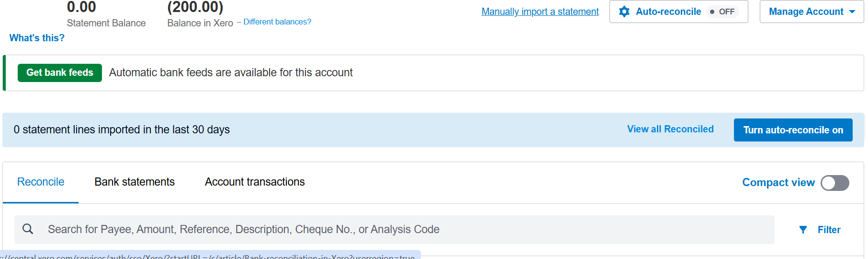Click Turn auto-reconcile on button
The image size is (868, 259).
pos(793,130)
